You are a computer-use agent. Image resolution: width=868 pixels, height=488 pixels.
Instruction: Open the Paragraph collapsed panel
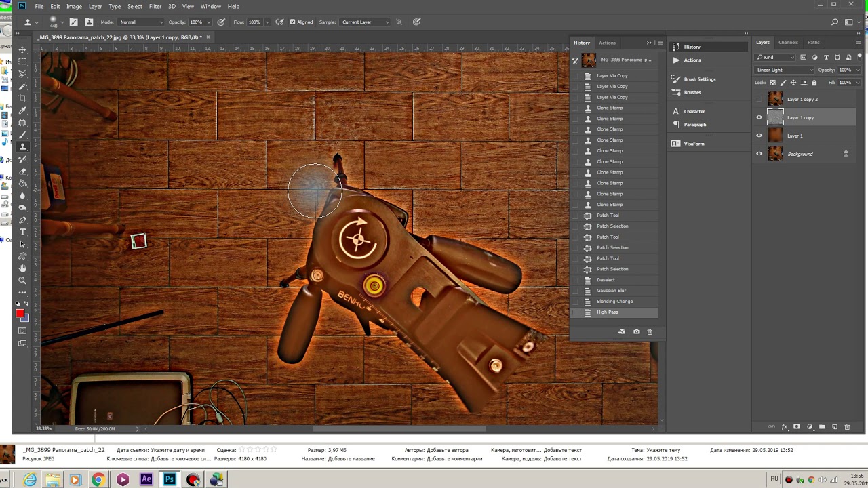(x=694, y=125)
